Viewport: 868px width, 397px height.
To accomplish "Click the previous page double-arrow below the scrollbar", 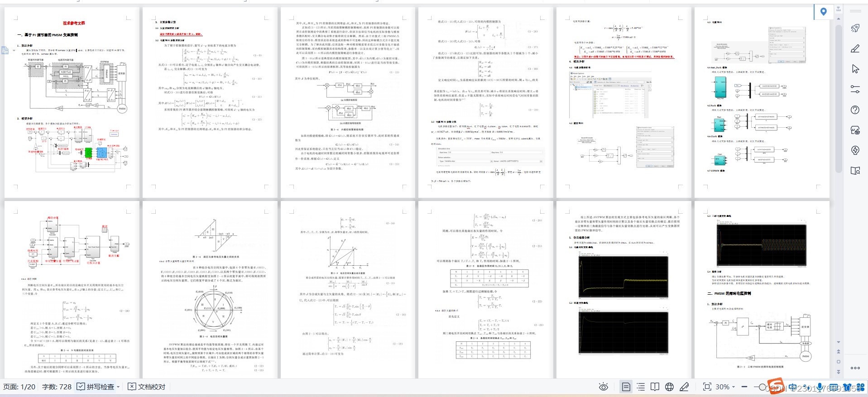I will point(839,351).
